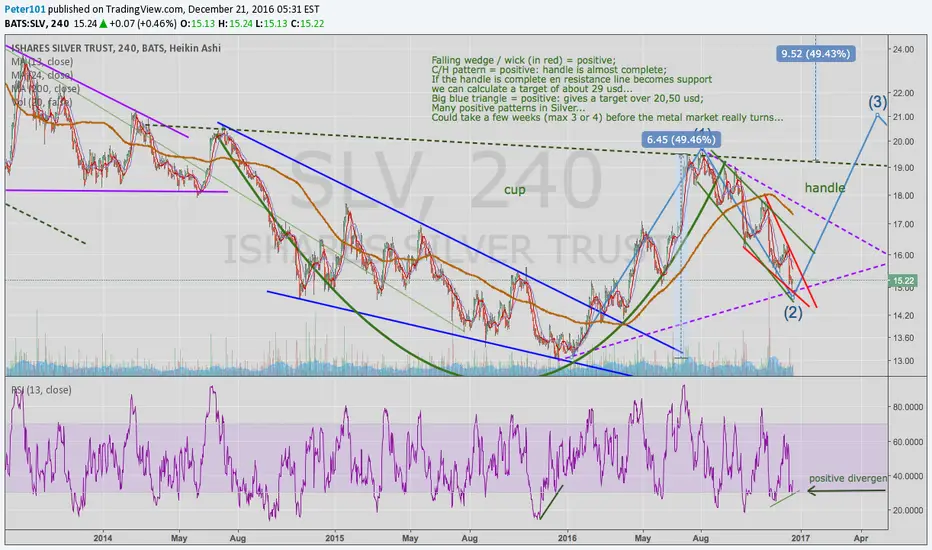932x550 pixels.
Task: Click the 20.00 price axis label
Action: (x=903, y=142)
